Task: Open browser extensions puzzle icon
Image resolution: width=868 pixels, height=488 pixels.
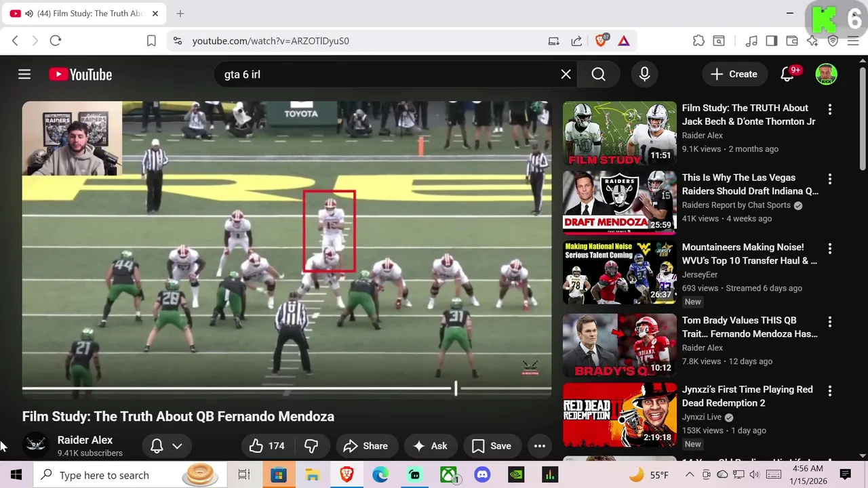Action: 698,41
